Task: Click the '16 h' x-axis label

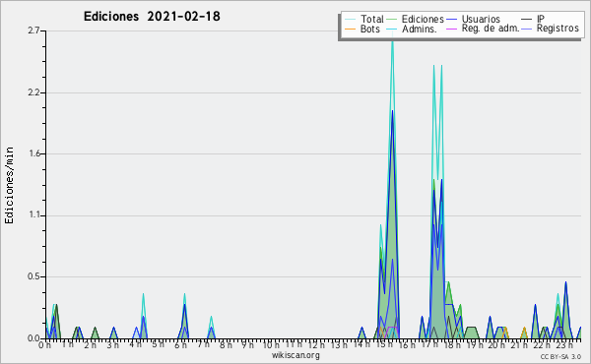Action: pyautogui.click(x=407, y=345)
